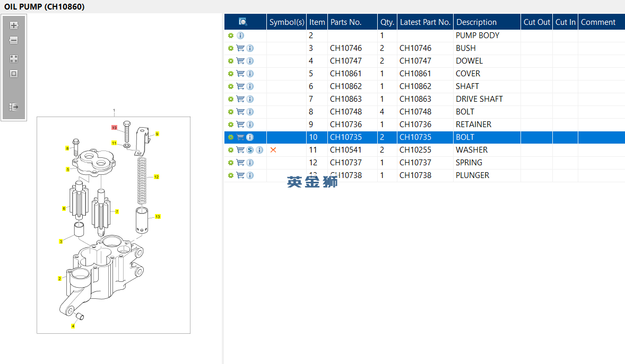Viewport: 625px width, 364px height.
Task: Zoom in on the diagram with plus button
Action: click(x=14, y=25)
